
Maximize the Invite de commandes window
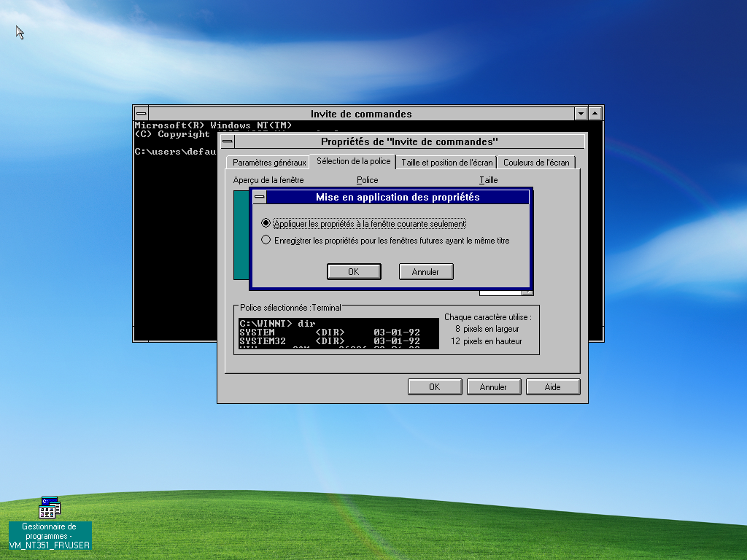tap(595, 114)
